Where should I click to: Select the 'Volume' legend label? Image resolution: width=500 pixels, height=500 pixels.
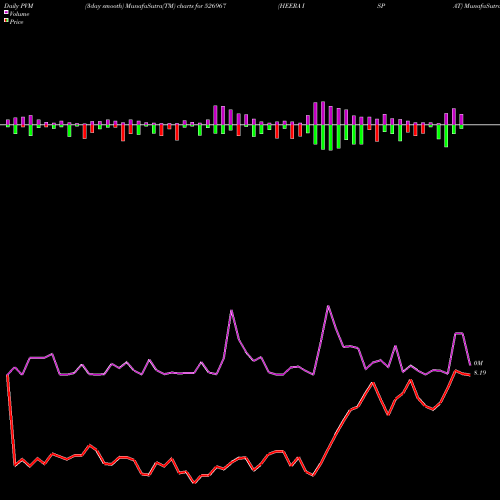(19, 14)
